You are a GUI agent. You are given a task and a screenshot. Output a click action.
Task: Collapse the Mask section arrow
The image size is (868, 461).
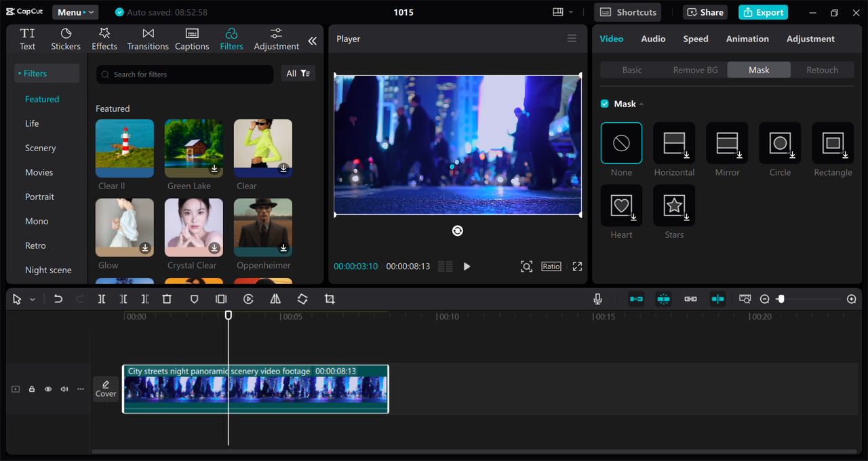[642, 104]
